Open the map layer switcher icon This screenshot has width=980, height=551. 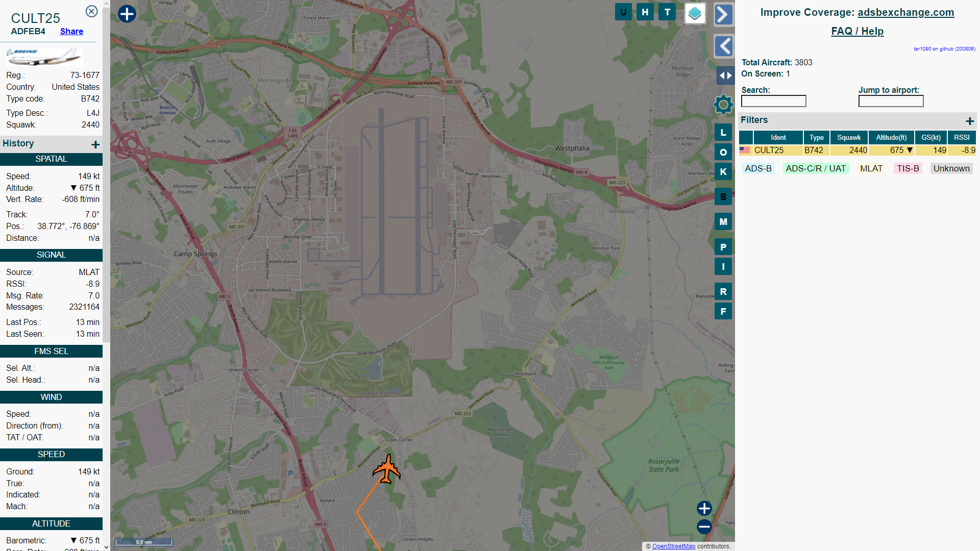pyautogui.click(x=695, y=13)
